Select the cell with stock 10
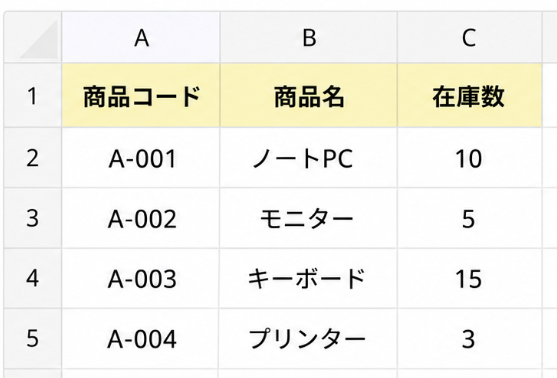 click(470, 158)
